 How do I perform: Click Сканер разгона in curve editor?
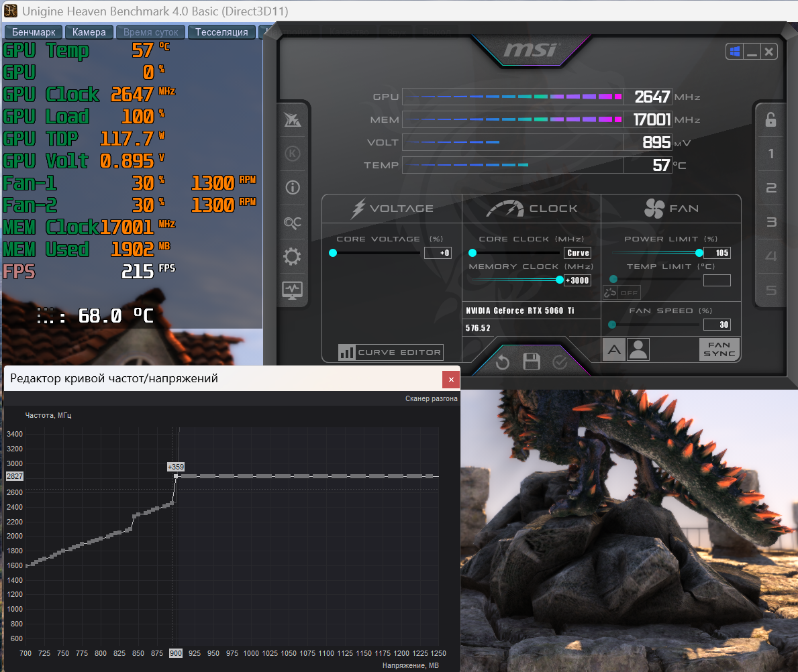click(x=431, y=398)
